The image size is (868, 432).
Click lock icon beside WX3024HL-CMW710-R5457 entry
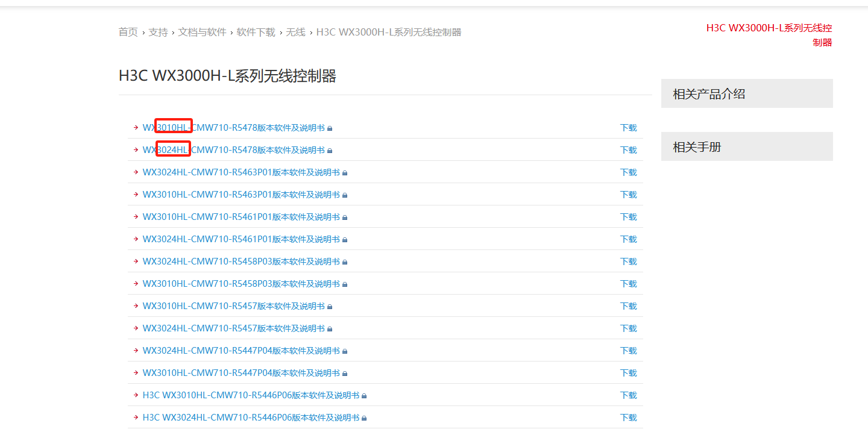pyautogui.click(x=330, y=329)
